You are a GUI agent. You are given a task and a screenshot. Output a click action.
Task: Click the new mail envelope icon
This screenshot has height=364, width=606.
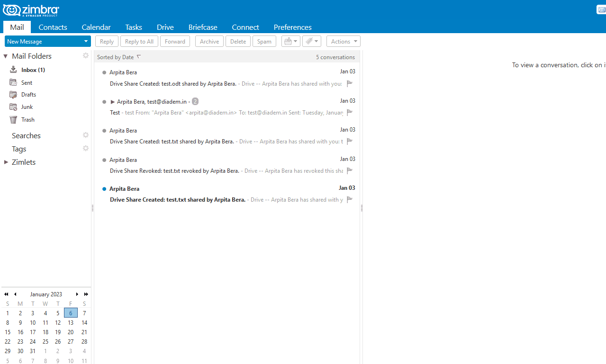[x=601, y=9]
